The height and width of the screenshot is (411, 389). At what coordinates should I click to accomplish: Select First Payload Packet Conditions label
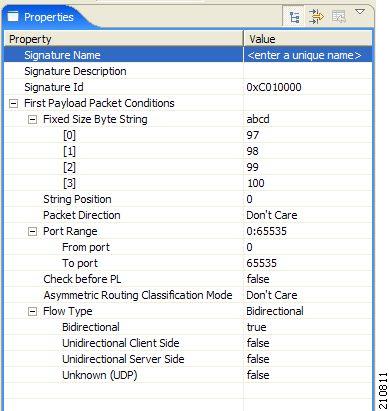99,103
